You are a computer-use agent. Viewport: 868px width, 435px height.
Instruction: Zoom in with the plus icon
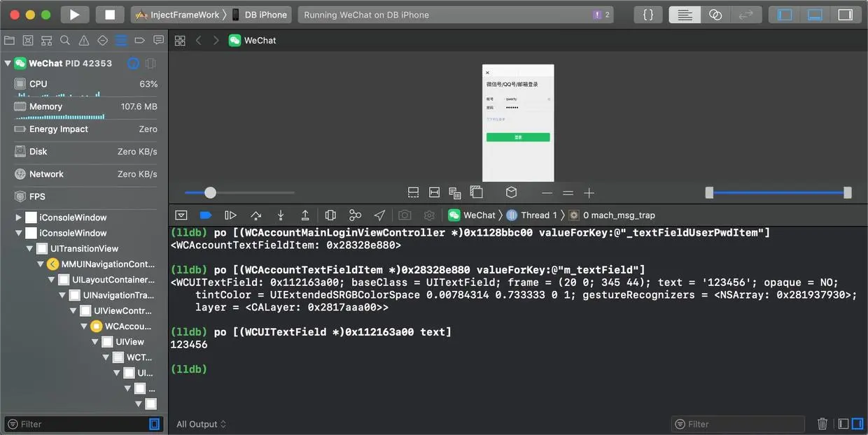pyautogui.click(x=589, y=193)
